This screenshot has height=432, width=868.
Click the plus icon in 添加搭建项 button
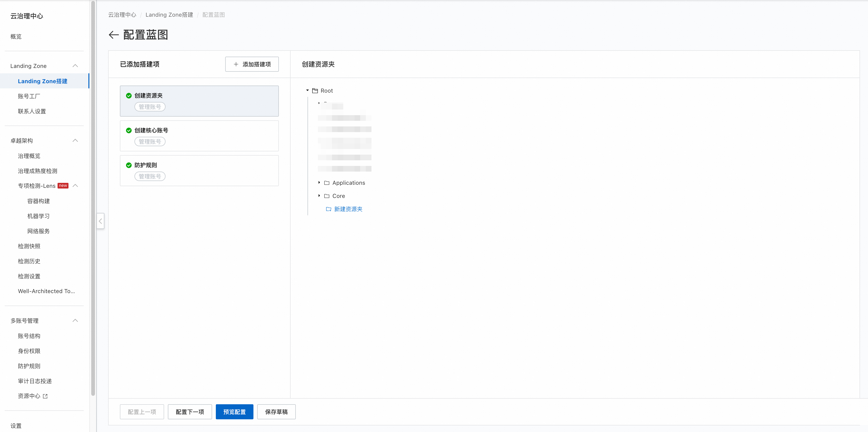tap(236, 64)
